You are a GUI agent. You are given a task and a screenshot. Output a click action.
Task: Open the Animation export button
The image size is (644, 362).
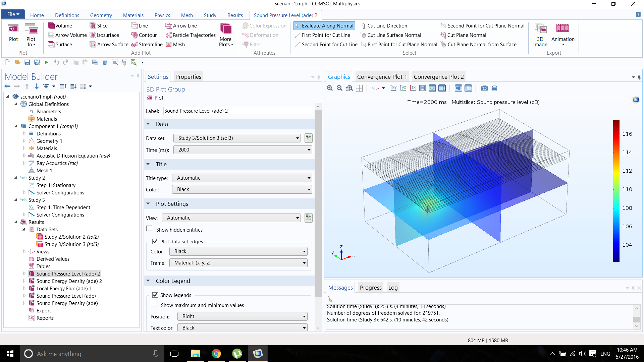pyautogui.click(x=562, y=33)
